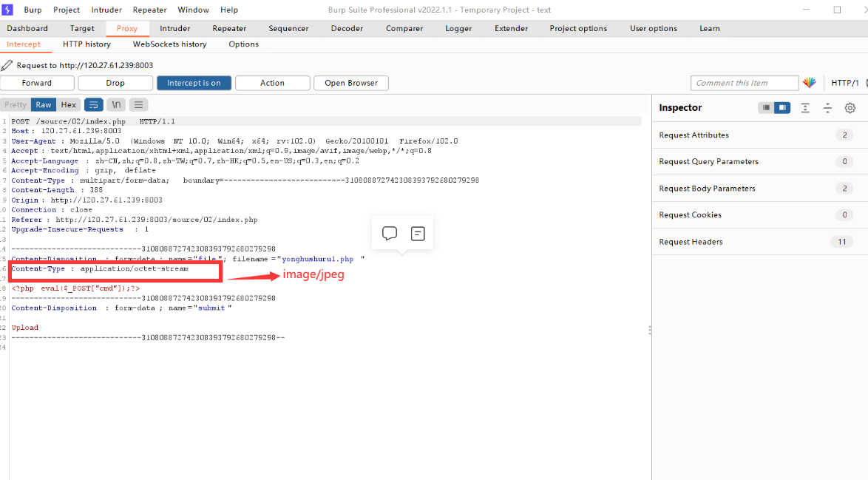Toggle show non-printable characters \n icon
This screenshot has height=480, width=868.
coord(116,104)
